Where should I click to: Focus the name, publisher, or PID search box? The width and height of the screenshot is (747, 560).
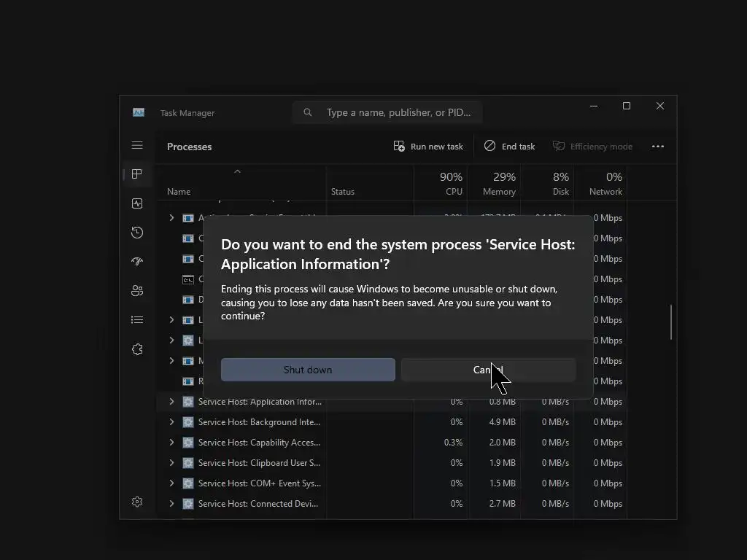[x=387, y=112]
